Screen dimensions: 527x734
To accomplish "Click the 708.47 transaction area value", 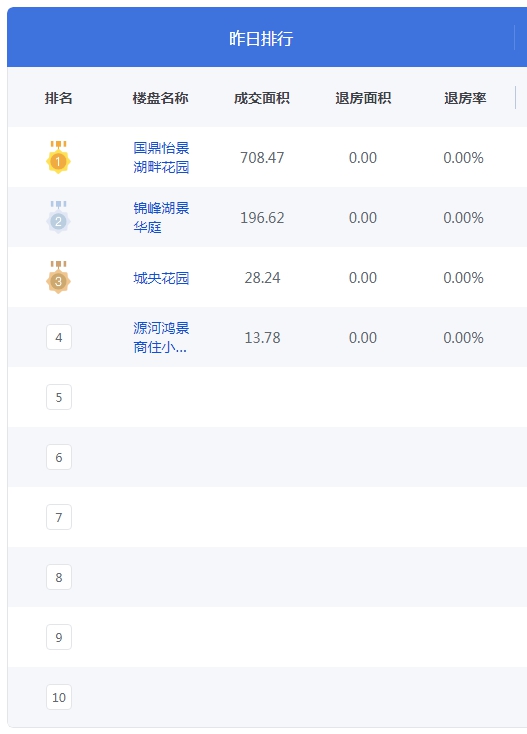I will pos(262,158).
